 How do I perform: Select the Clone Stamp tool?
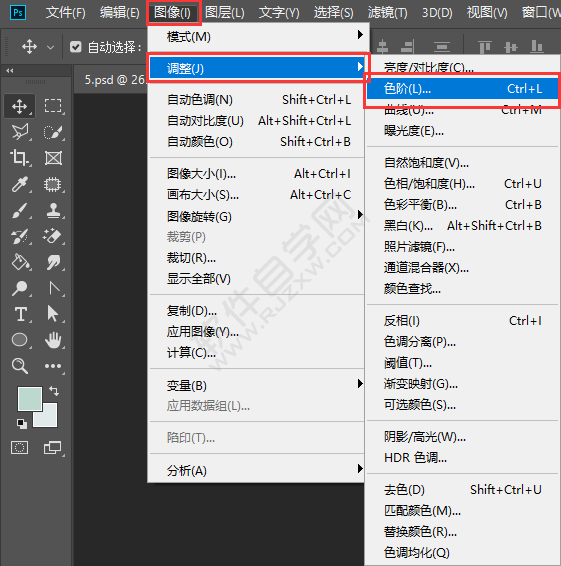pyautogui.click(x=53, y=210)
